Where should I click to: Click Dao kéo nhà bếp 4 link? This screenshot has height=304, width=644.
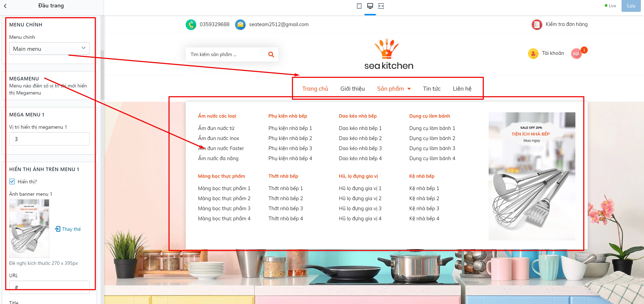[x=360, y=159]
